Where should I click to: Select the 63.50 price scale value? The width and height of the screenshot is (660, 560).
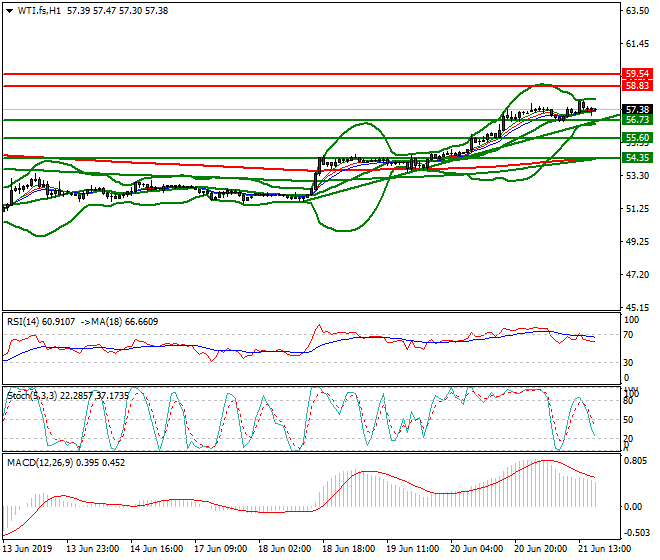click(637, 11)
